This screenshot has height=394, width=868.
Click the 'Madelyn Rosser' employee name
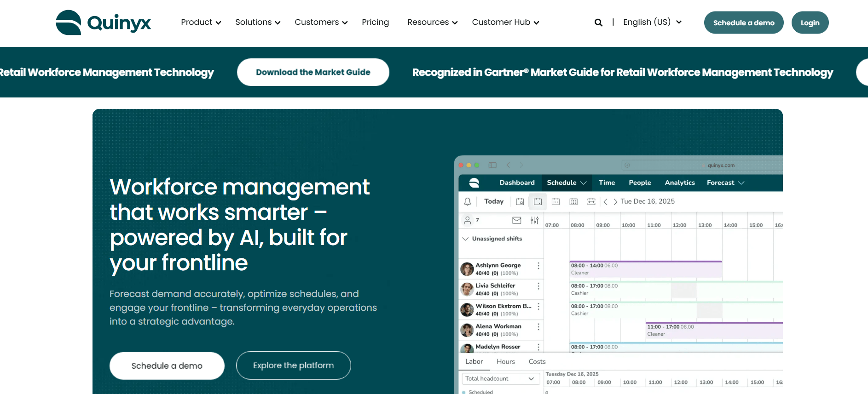pos(498,347)
